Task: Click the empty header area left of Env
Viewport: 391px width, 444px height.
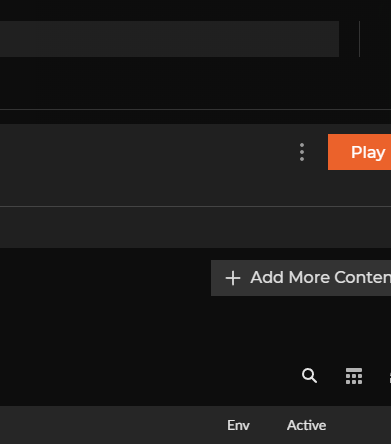Action: [110, 425]
